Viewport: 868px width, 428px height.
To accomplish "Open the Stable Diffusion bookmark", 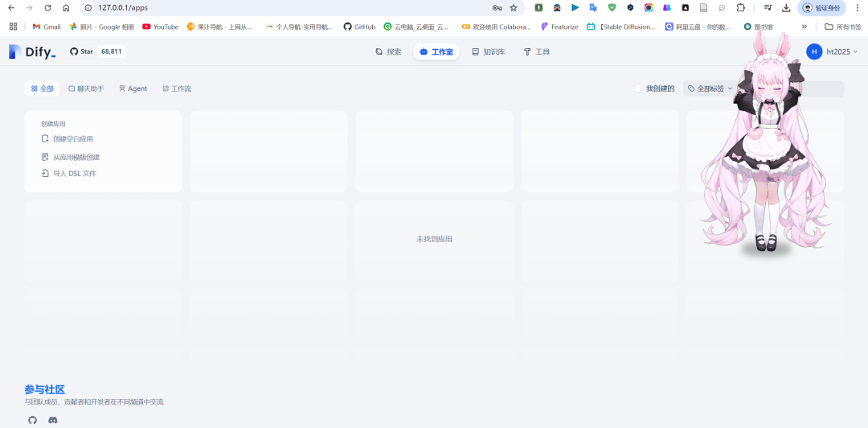I will tap(621, 27).
